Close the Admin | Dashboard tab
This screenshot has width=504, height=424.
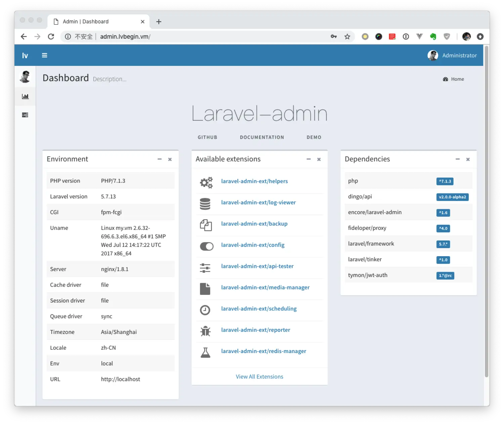point(142,22)
